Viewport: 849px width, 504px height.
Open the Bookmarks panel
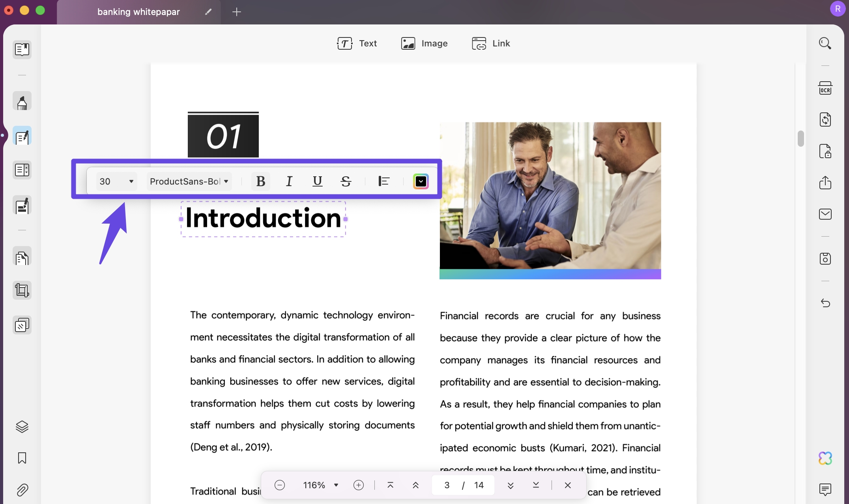click(x=22, y=458)
